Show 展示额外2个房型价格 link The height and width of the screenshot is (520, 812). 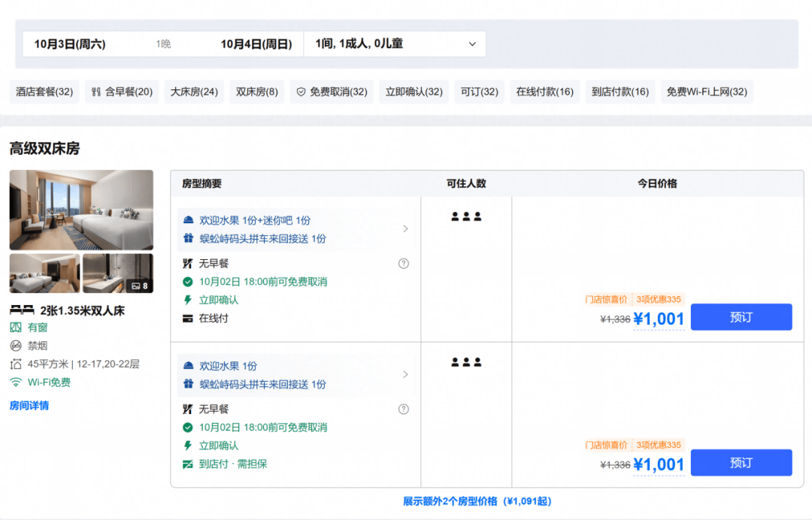pyautogui.click(x=477, y=501)
